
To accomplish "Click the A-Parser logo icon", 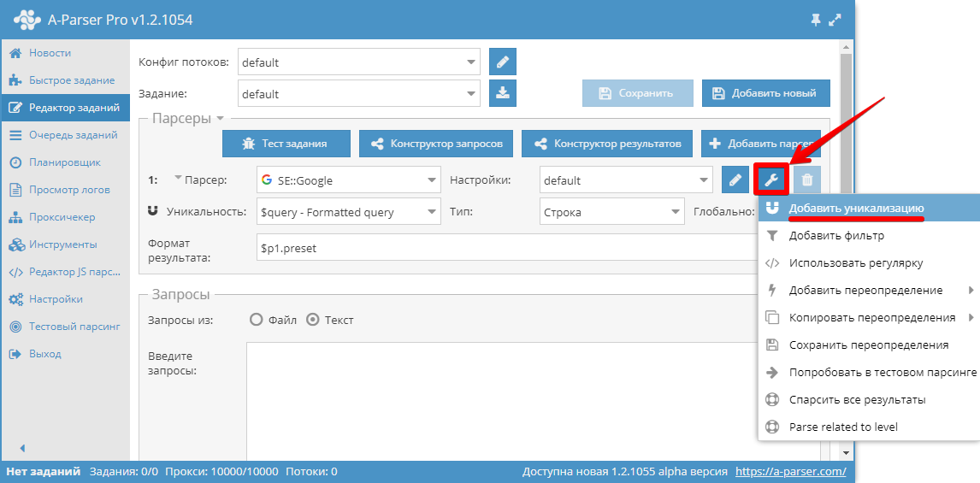I will click(x=27, y=20).
